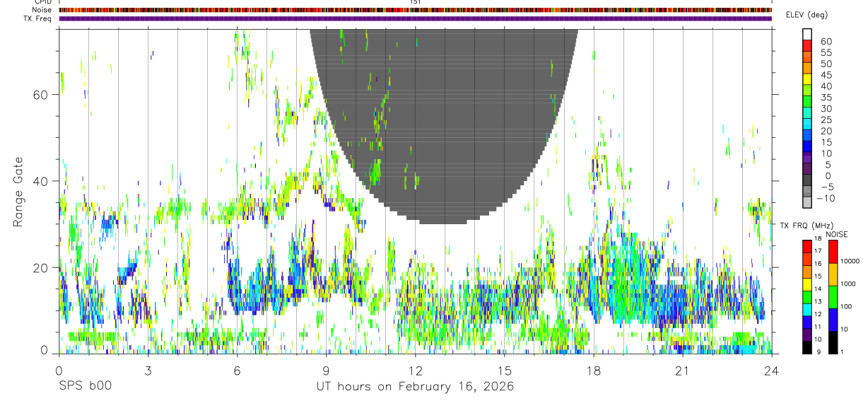The width and height of the screenshot is (868, 401).
Task: Click the "55" label on the ELEV colorbar
Action: pyautogui.click(x=826, y=53)
